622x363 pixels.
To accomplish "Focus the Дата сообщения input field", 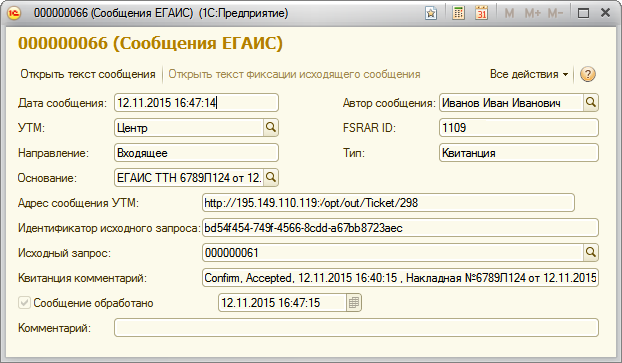I will 196,103.
